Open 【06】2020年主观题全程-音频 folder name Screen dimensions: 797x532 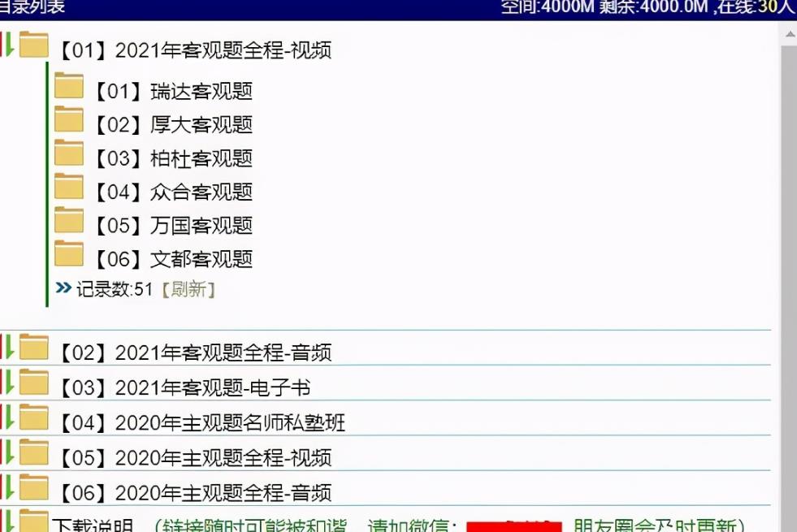(x=195, y=493)
